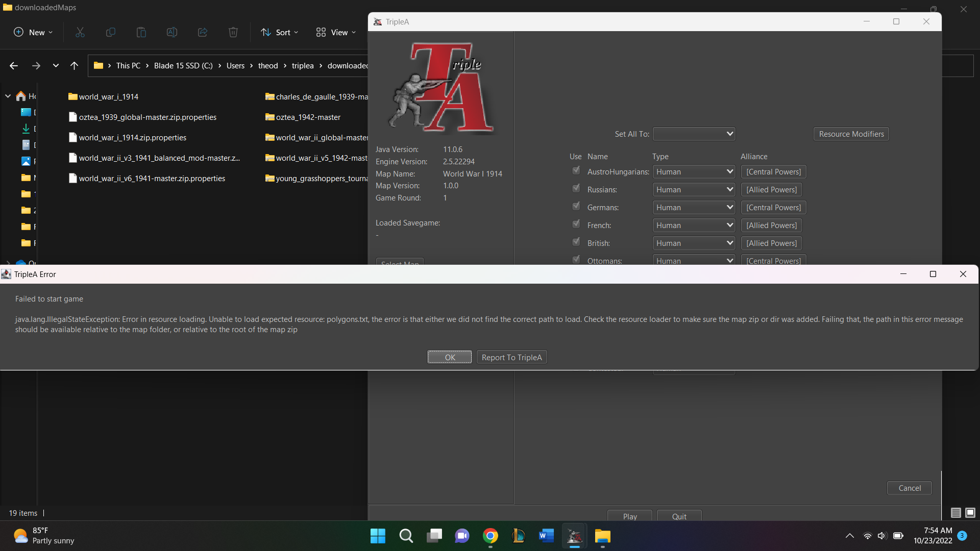Select the world_war_i_1914 folder
Image resolution: width=980 pixels, height=551 pixels.
tap(104, 96)
